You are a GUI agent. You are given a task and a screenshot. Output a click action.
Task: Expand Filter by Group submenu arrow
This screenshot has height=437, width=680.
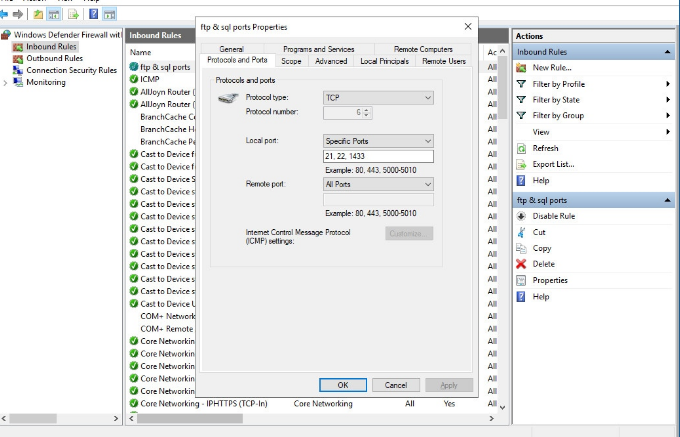(x=668, y=115)
